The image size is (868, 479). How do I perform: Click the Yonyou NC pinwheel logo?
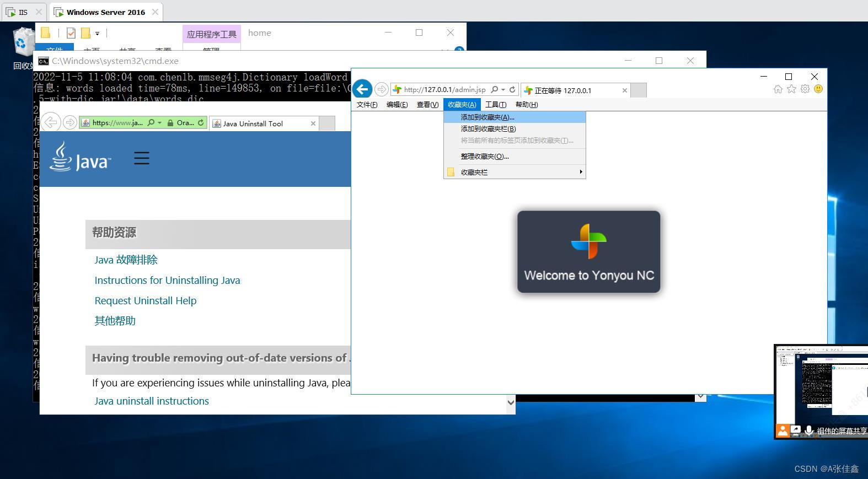[x=588, y=241]
